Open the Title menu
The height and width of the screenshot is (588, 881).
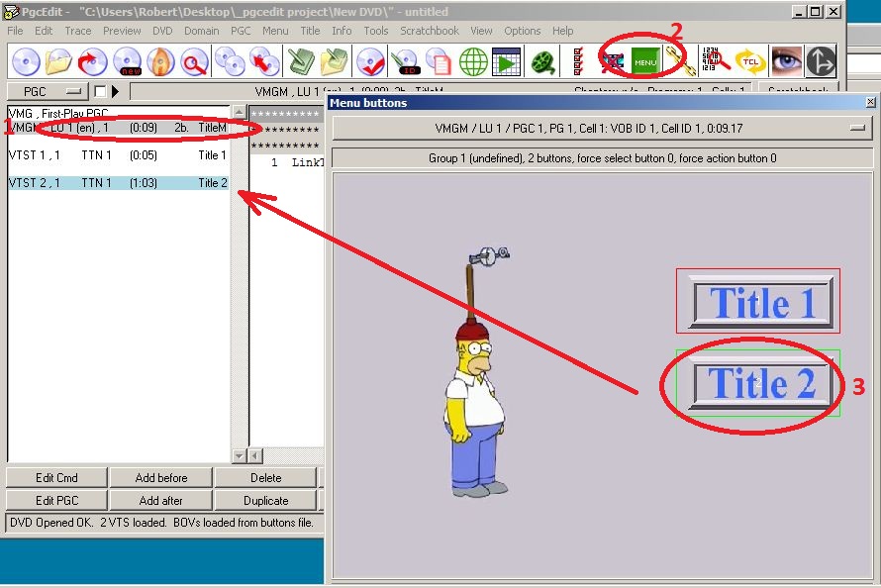tap(310, 31)
